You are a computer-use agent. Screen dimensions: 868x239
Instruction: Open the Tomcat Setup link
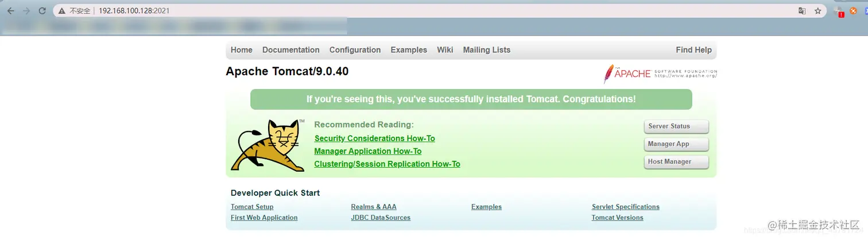tap(252, 207)
